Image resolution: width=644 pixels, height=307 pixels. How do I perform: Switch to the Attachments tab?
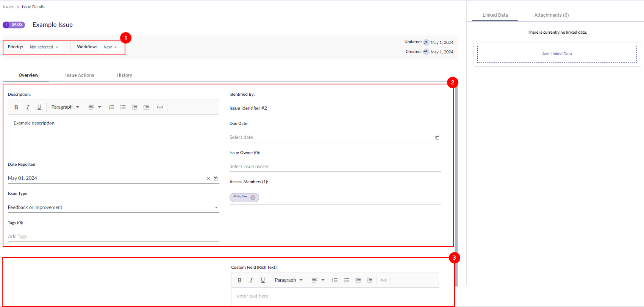coord(551,15)
